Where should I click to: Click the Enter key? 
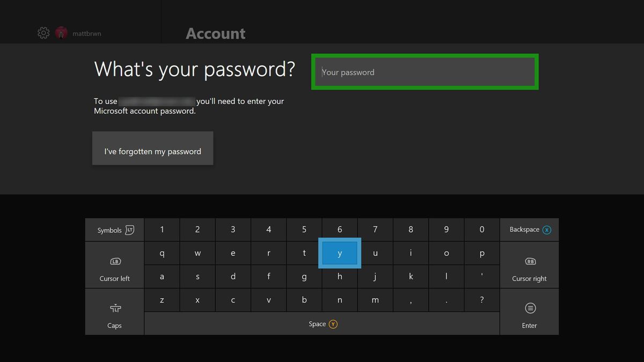pos(529,312)
